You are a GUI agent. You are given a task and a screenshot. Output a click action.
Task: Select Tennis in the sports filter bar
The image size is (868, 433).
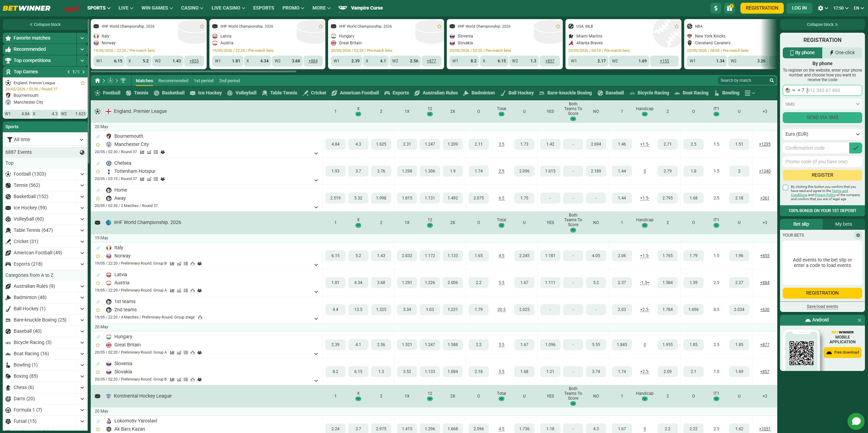(x=137, y=93)
